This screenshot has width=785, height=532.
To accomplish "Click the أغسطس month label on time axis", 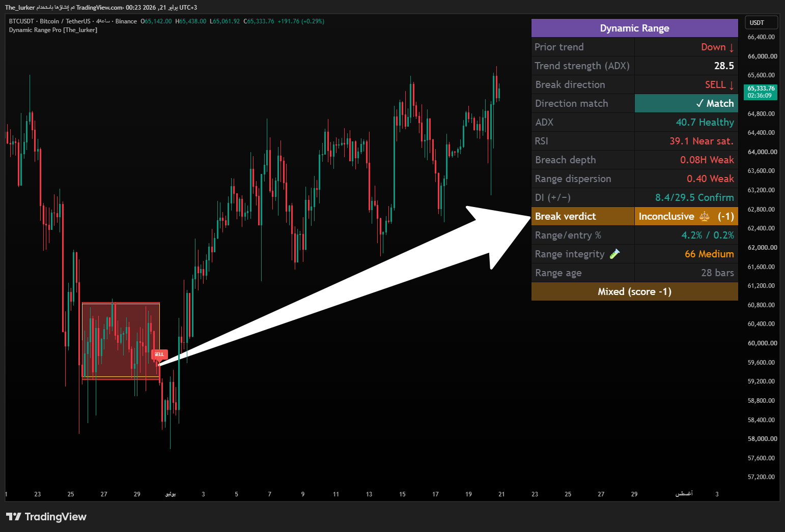I will (x=684, y=494).
